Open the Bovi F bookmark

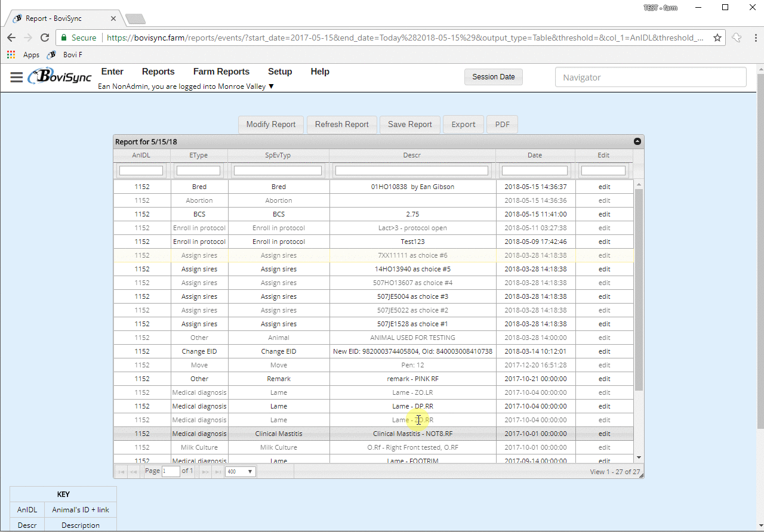pyautogui.click(x=65, y=55)
